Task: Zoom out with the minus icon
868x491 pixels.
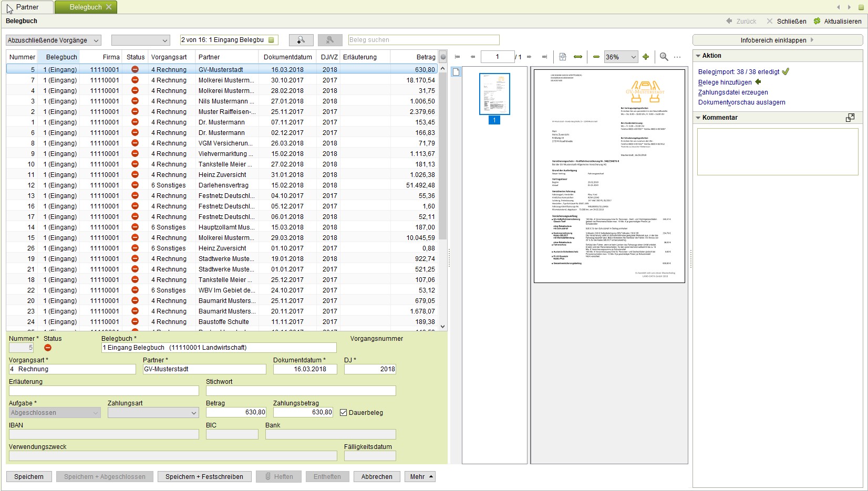Action: (596, 57)
